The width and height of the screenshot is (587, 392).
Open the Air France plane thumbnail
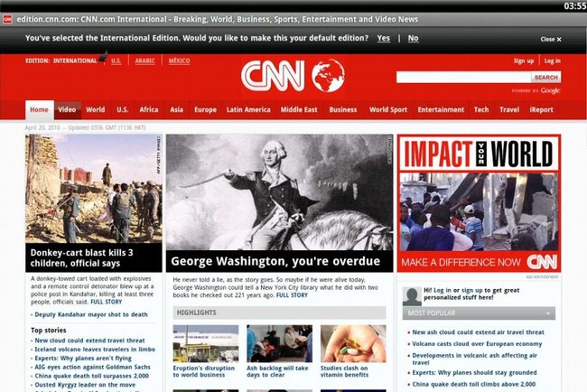coord(206,344)
